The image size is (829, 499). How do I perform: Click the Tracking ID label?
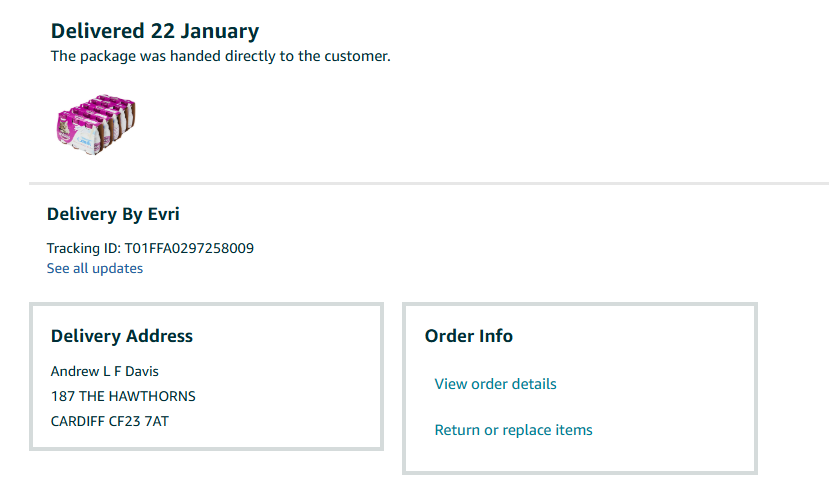click(x=84, y=248)
